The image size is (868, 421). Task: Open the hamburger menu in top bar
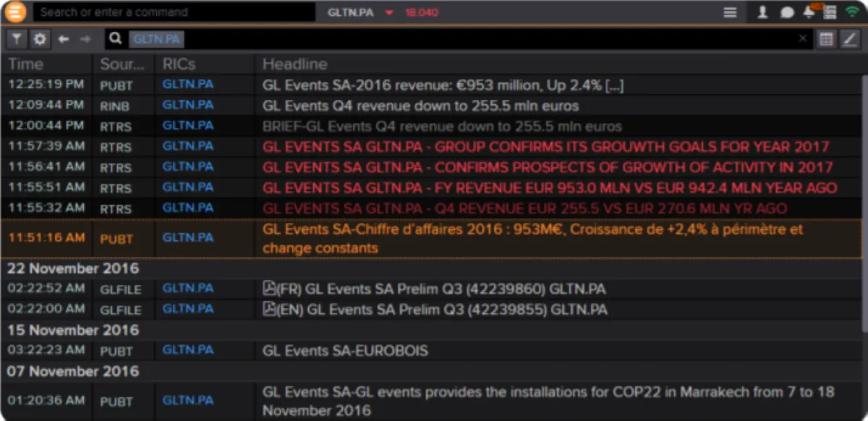(731, 12)
